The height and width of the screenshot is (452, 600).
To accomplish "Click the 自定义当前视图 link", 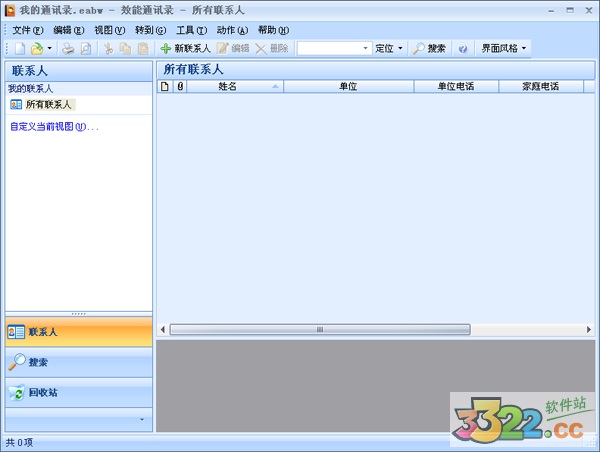I will click(54, 127).
